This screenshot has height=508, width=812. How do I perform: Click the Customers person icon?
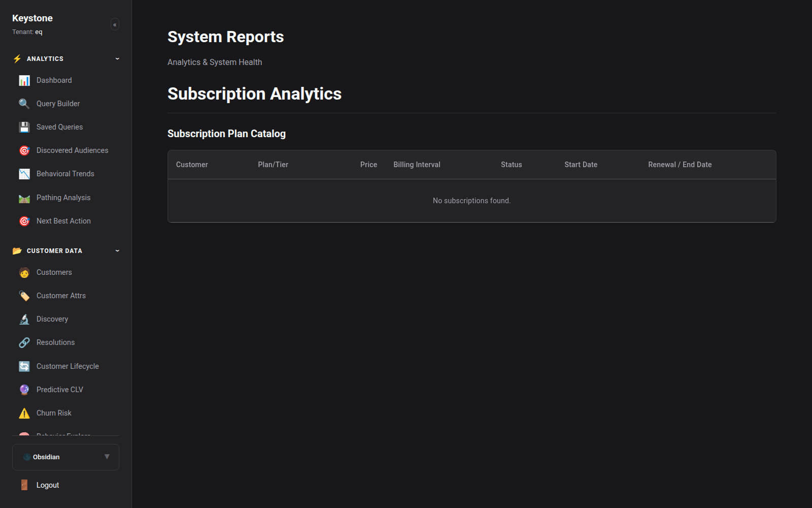(x=24, y=273)
